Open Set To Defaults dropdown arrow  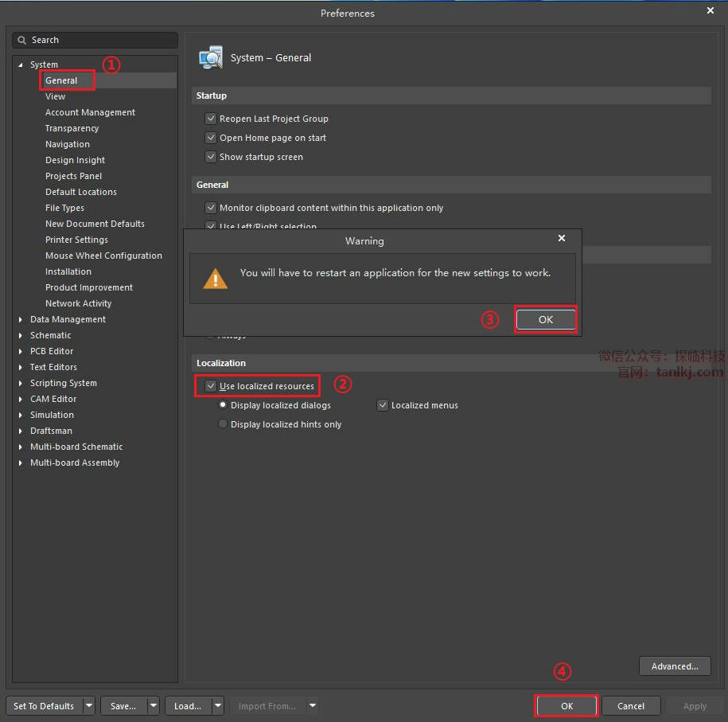point(89,706)
